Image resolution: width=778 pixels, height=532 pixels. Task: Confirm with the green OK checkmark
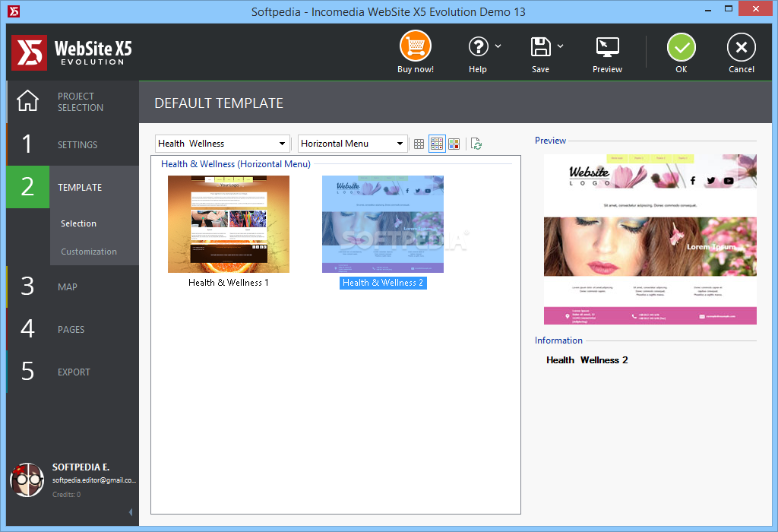[x=682, y=47]
